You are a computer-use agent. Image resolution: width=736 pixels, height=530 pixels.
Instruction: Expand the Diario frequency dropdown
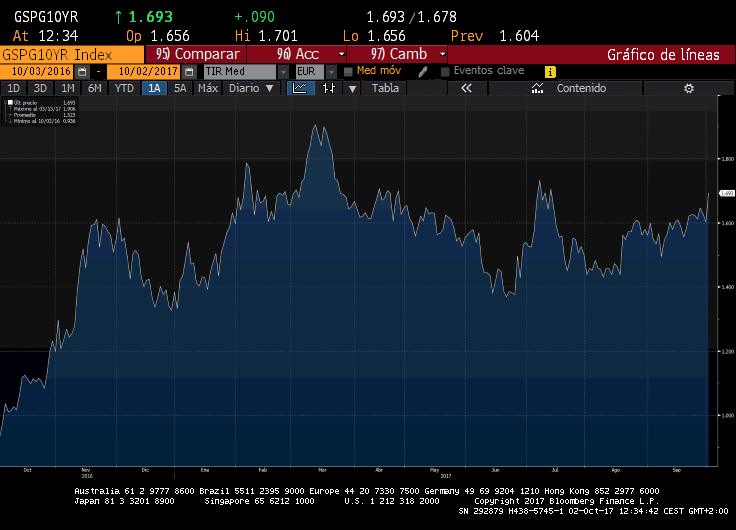point(269,88)
